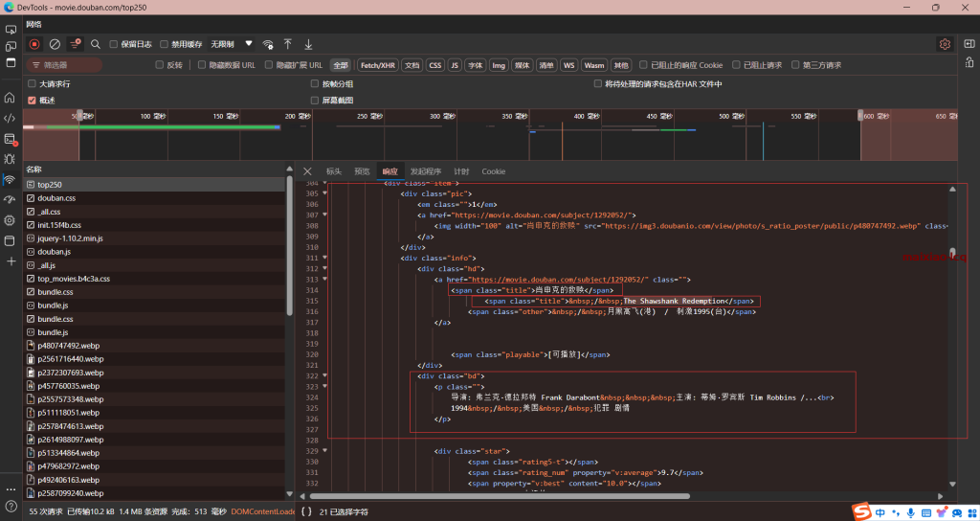Pretty-print response with braces icon

[x=306, y=512]
